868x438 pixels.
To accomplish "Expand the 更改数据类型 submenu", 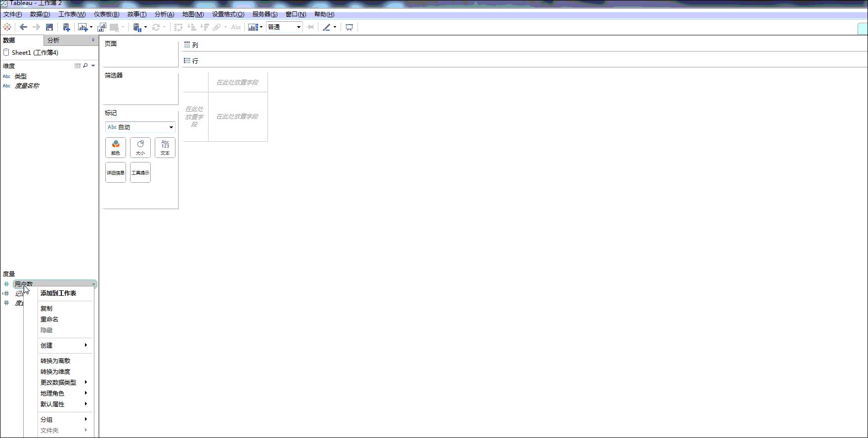I will [x=66, y=383].
